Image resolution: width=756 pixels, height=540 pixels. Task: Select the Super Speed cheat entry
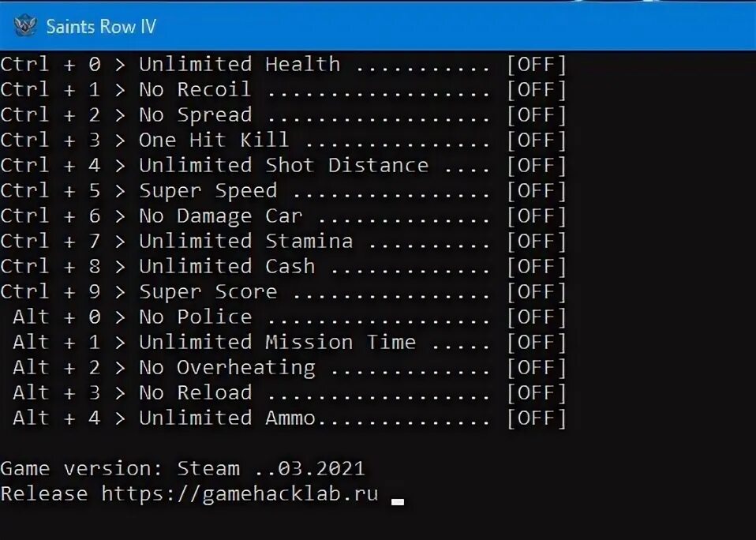(x=283, y=191)
